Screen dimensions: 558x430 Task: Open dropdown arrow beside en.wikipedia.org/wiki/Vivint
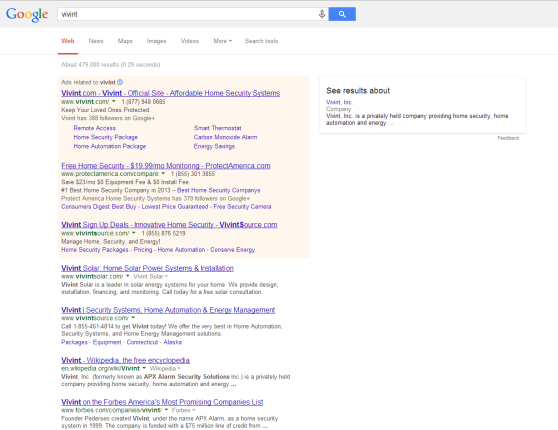click(144, 368)
